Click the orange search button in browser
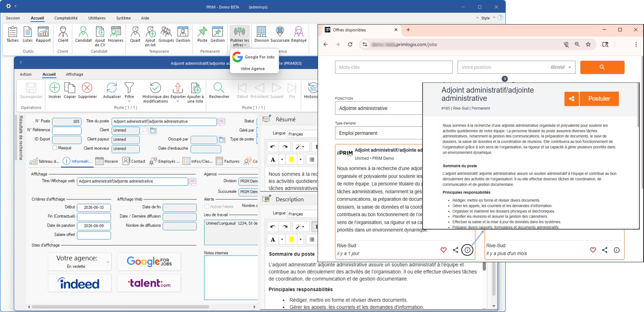 pos(602,67)
